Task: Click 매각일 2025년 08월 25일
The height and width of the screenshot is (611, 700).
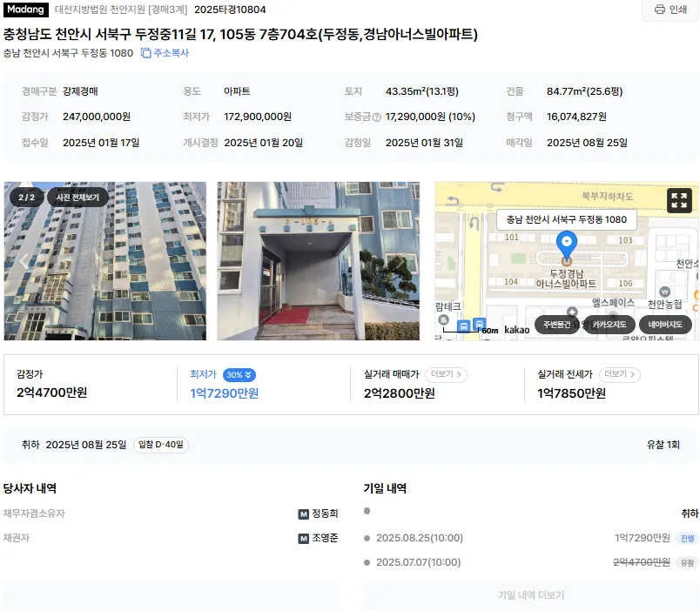Action: tap(587, 143)
